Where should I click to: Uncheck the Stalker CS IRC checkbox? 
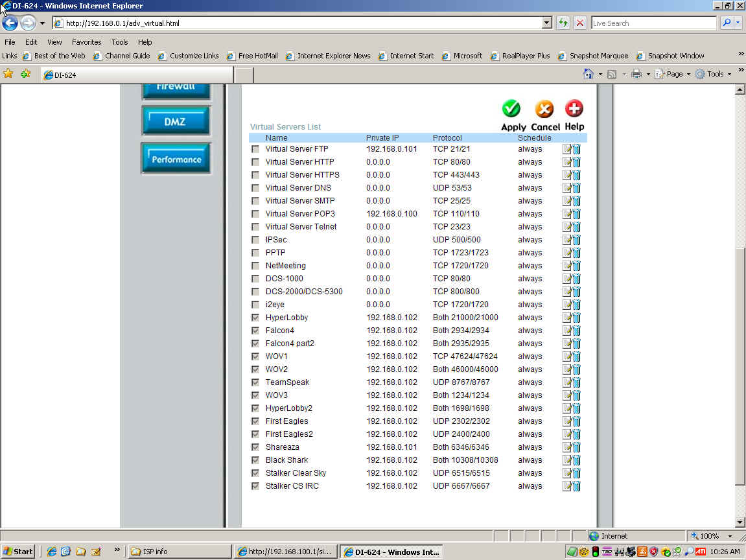[x=255, y=485]
